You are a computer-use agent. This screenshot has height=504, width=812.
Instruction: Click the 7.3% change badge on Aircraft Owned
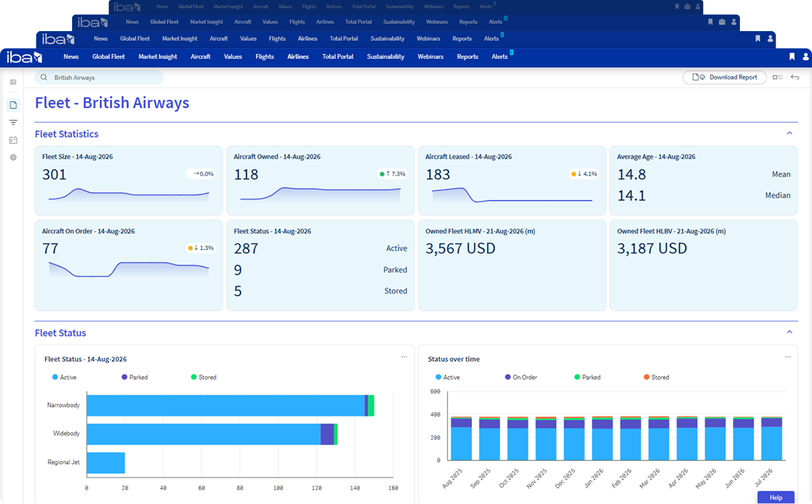coord(392,174)
